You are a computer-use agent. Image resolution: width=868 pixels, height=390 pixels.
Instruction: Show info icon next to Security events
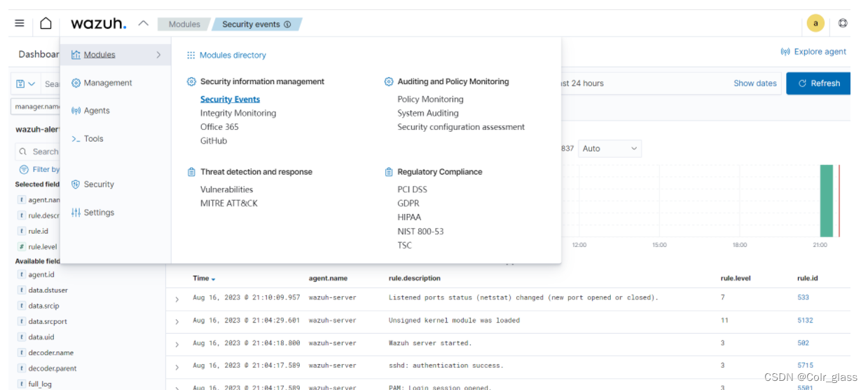pyautogui.click(x=287, y=24)
